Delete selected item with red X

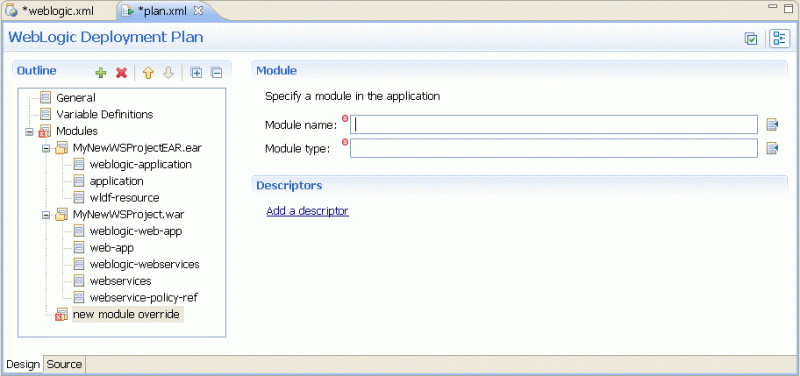click(121, 73)
